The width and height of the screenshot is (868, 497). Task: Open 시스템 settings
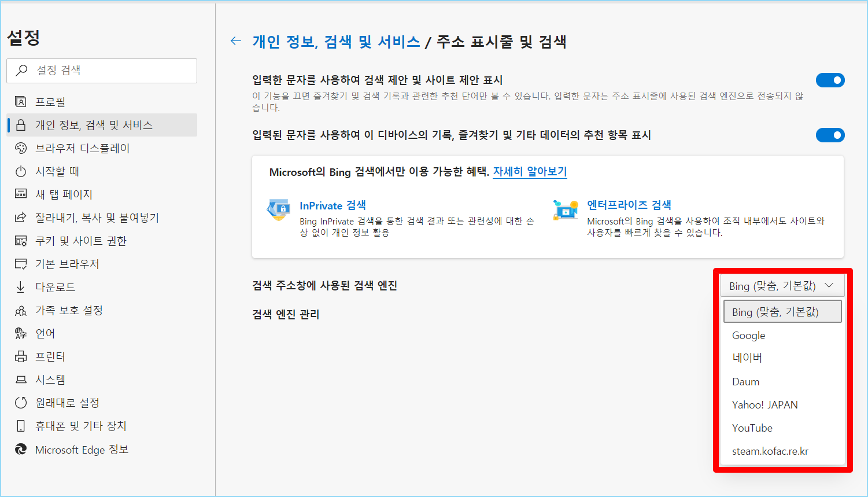coord(102,380)
